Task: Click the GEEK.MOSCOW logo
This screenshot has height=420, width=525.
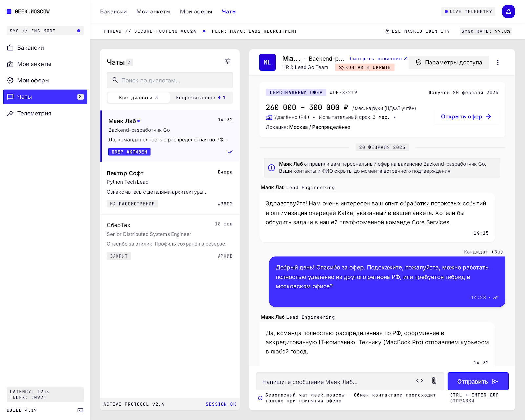Action: point(28,11)
